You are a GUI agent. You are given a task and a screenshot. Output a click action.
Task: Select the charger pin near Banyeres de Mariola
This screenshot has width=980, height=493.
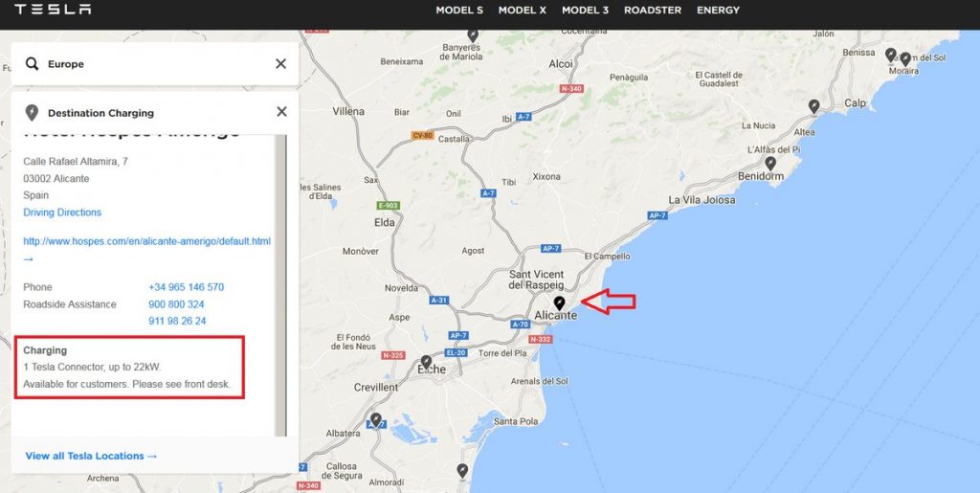click(473, 35)
